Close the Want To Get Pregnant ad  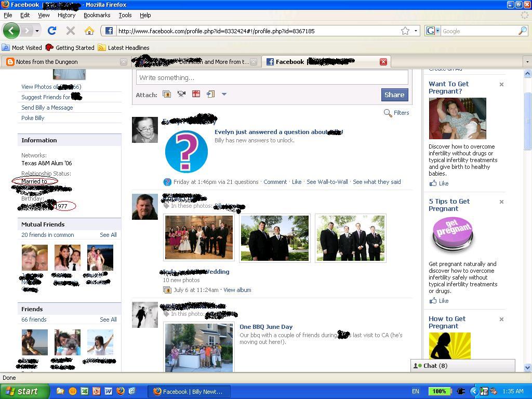coord(501,84)
